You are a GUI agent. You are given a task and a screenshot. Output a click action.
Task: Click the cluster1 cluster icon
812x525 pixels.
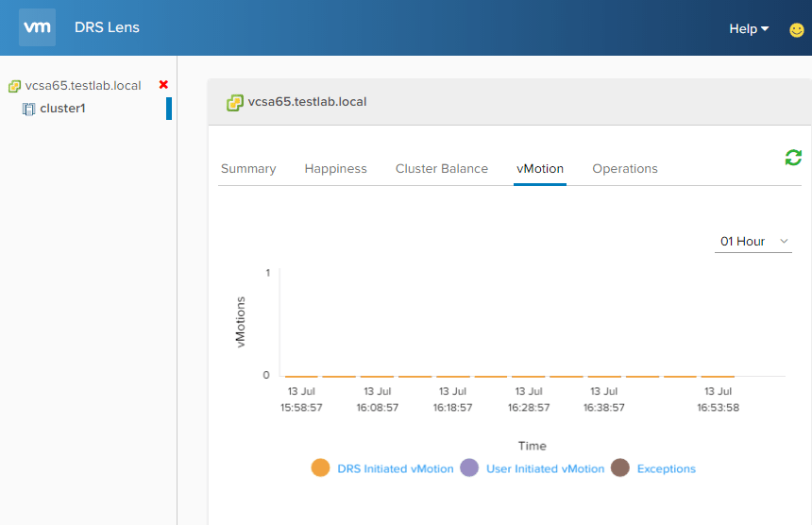(x=28, y=109)
